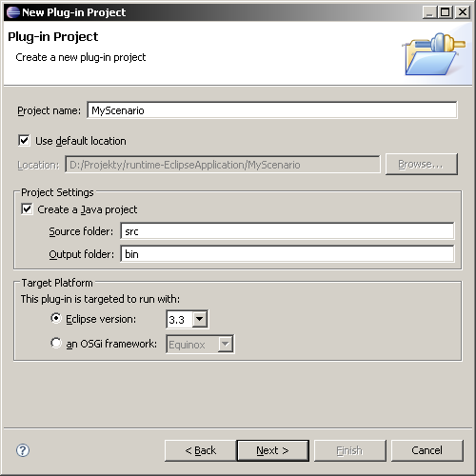The width and height of the screenshot is (476, 476).
Task: Choose the an OSGi framework radio option
Action: click(56, 343)
